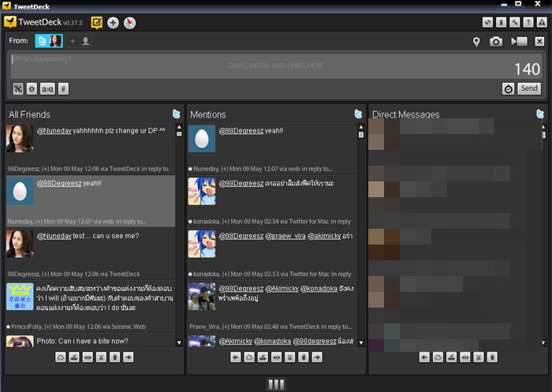This screenshot has height=392, width=552.
Task: Toggle the eye filter icon under Mentions
Action: [276, 357]
